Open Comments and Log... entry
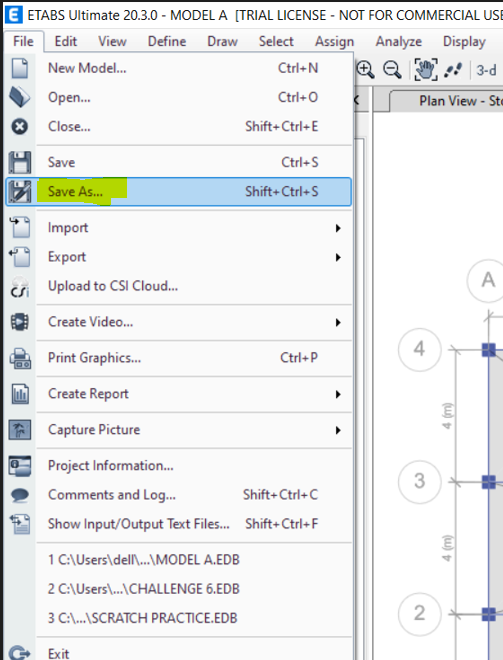This screenshot has height=660, width=503. tap(179, 495)
